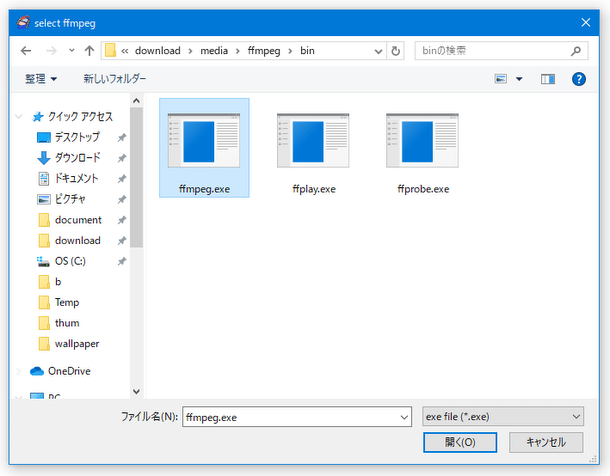The height and width of the screenshot is (476, 610).
Task: Click the select ffmpeg title bar app icon
Action: 23,23
